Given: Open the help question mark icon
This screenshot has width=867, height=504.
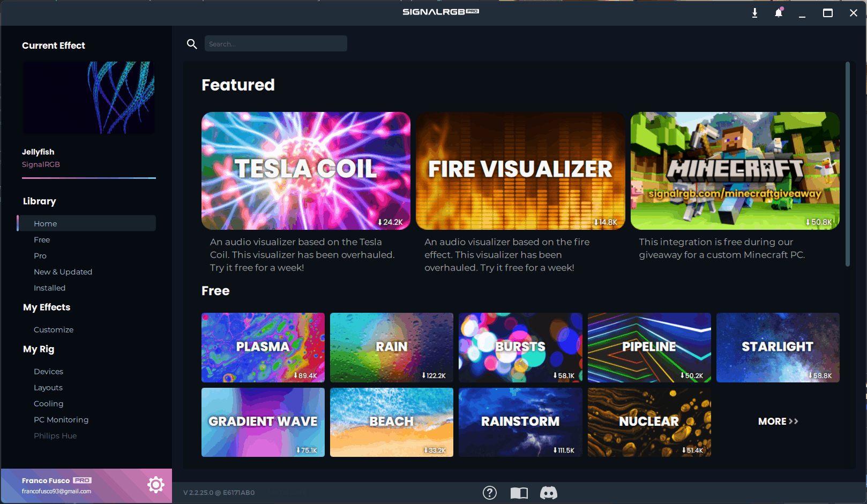Looking at the screenshot, I should pos(490,493).
